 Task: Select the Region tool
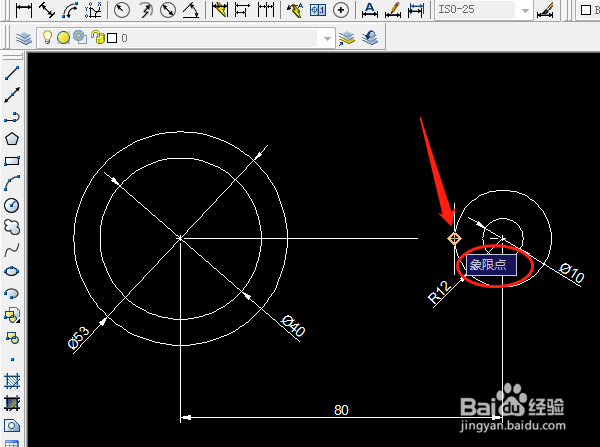click(12, 426)
